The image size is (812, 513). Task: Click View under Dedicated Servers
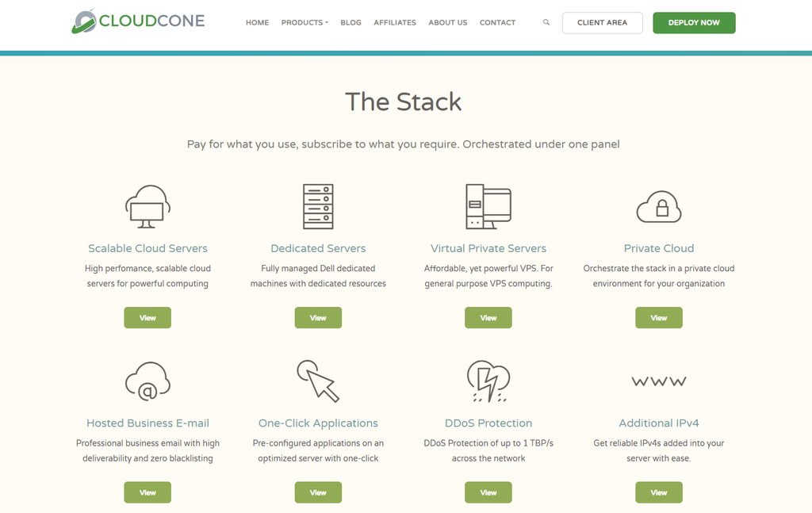(318, 317)
